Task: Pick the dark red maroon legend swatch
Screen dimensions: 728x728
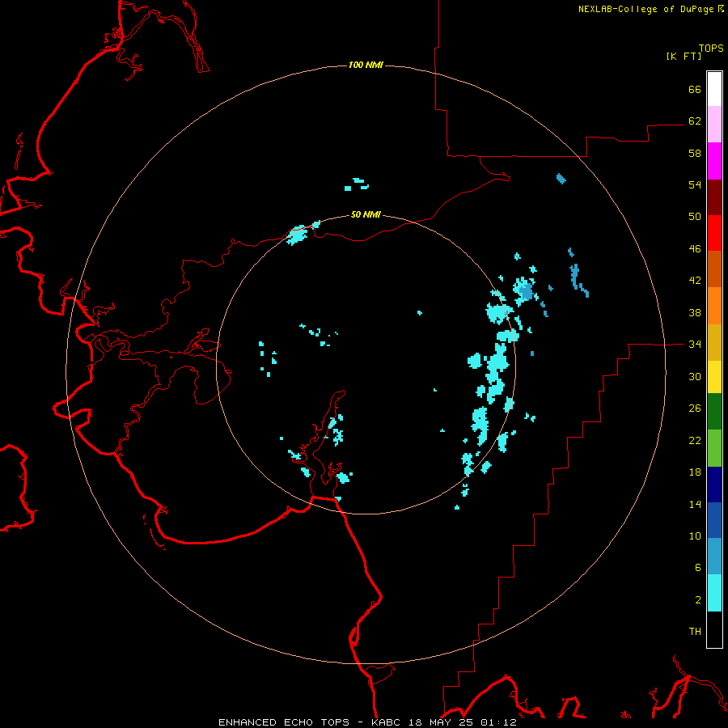Action: click(714, 197)
